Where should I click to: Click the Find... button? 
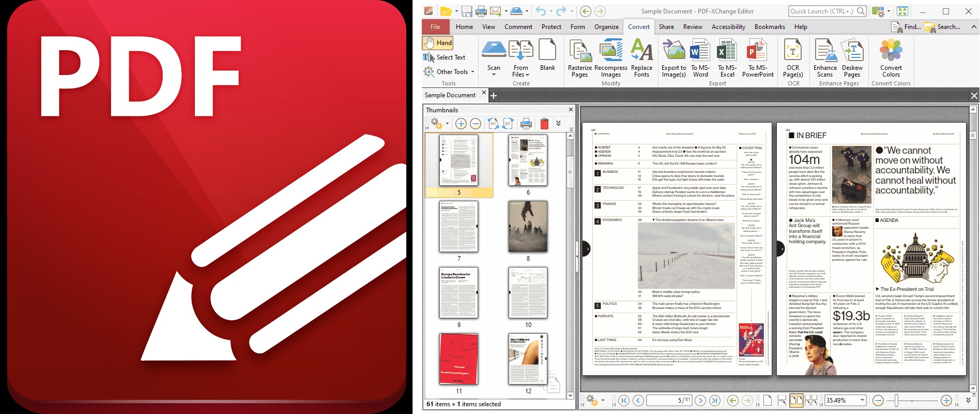pos(906,27)
